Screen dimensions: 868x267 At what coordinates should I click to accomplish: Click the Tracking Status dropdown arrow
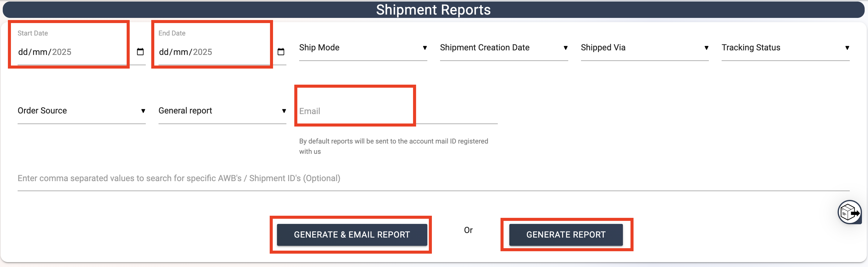[847, 48]
